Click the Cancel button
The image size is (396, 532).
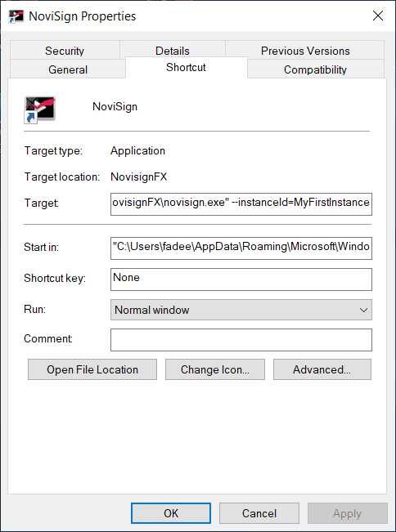[x=259, y=513]
